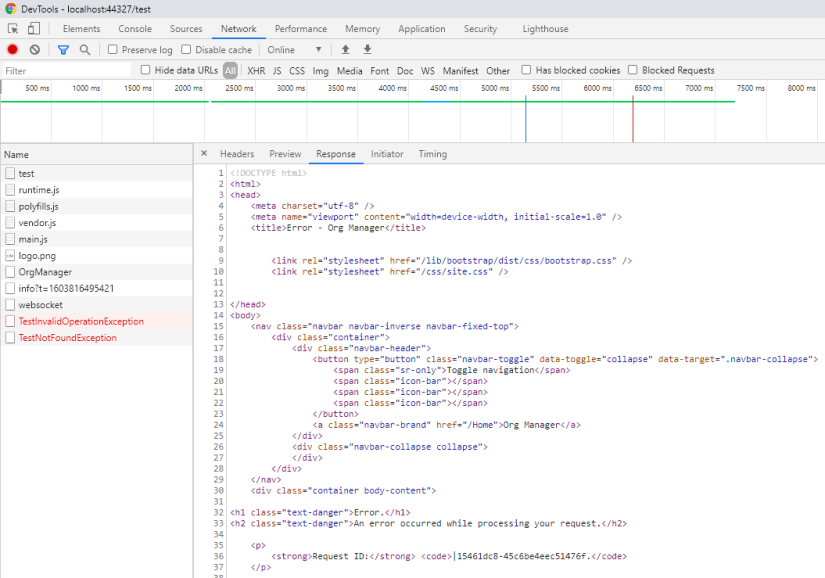Image resolution: width=825 pixels, height=578 pixels.
Task: Click the red load event line in timeline
Action: [633, 119]
